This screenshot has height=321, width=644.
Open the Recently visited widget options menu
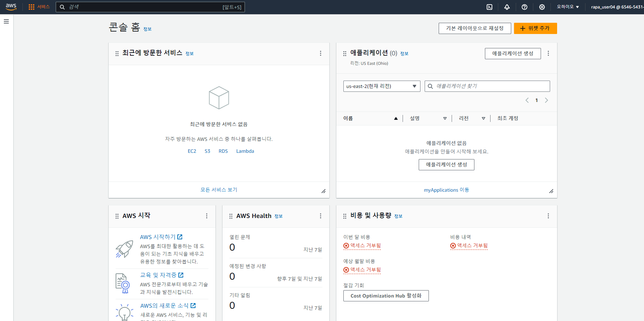[321, 53]
